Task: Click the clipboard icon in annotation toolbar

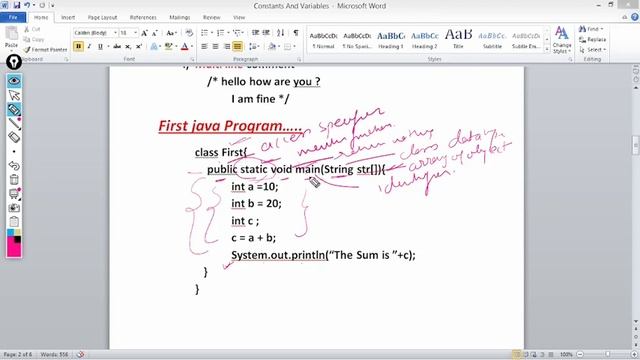Action: 14,222
